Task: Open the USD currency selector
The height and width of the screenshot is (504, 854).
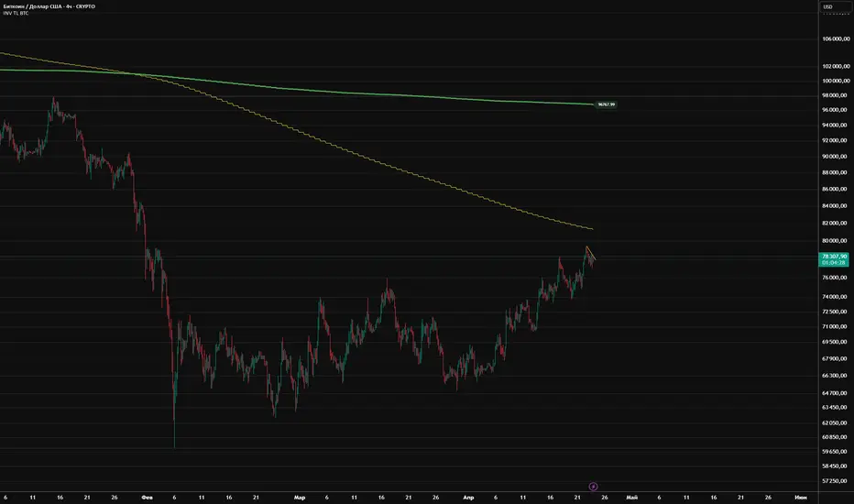Action: tap(834, 6)
